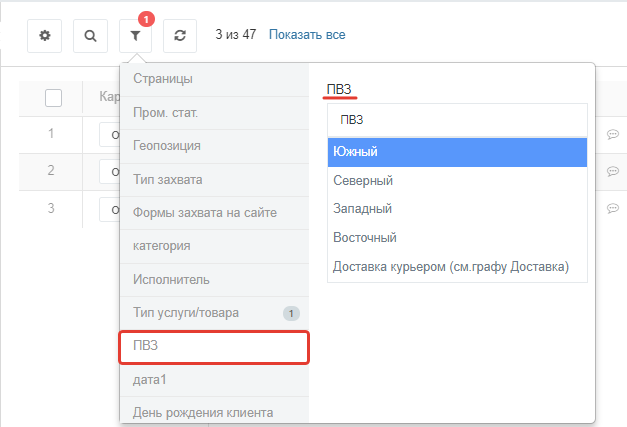This screenshot has width=627, height=427.
Task: Open search with the magnifier icon
Action: click(90, 36)
